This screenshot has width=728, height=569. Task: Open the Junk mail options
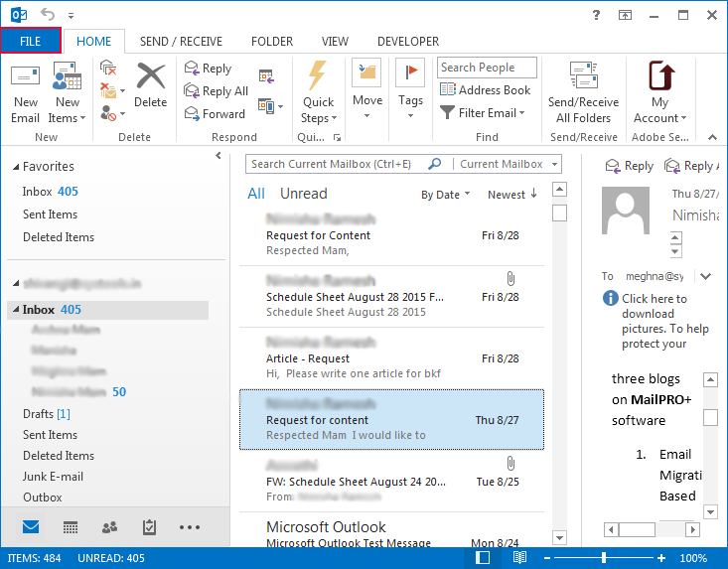(x=112, y=113)
